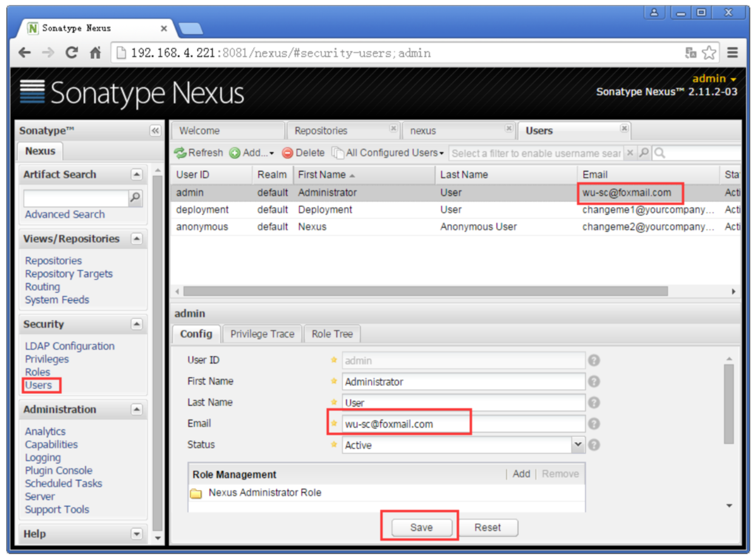
Task: Open a new browser tab
Action: coord(191,29)
